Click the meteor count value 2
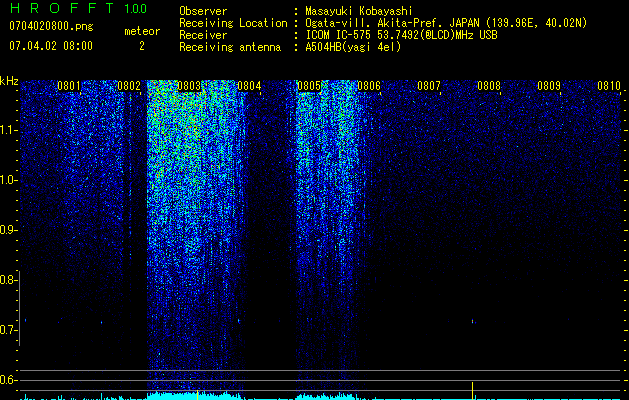Screen dimensions: 629x400 pyautogui.click(x=142, y=46)
